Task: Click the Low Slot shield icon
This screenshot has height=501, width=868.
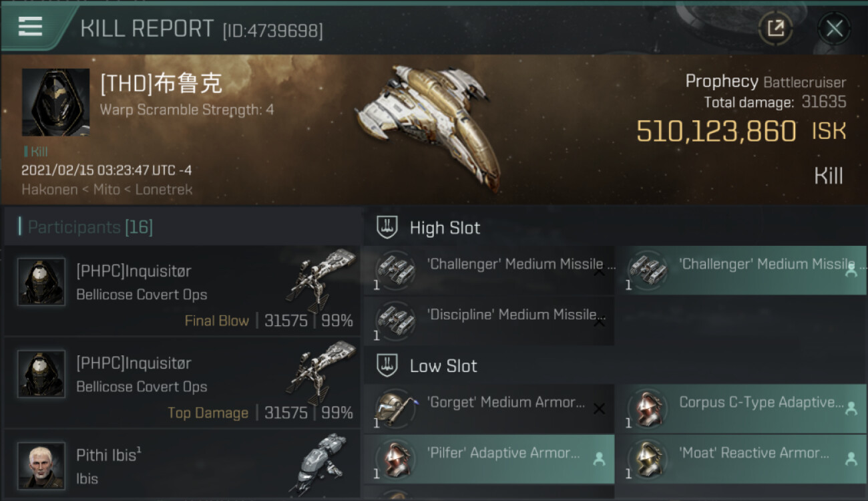Action: tap(387, 365)
